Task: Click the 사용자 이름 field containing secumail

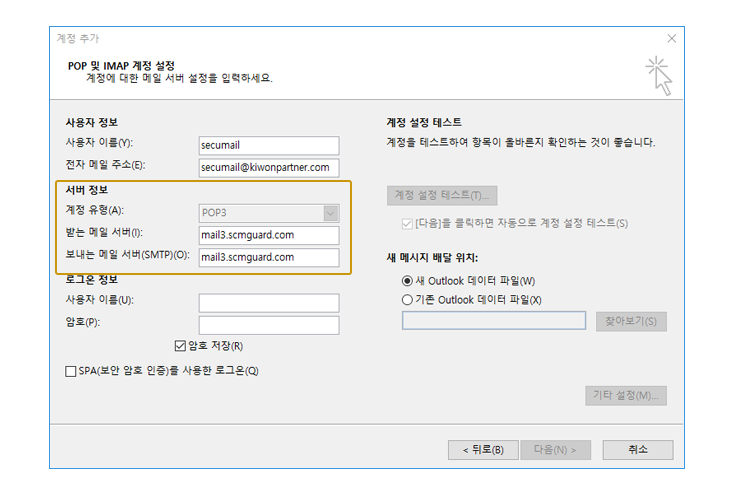Action: 269,143
